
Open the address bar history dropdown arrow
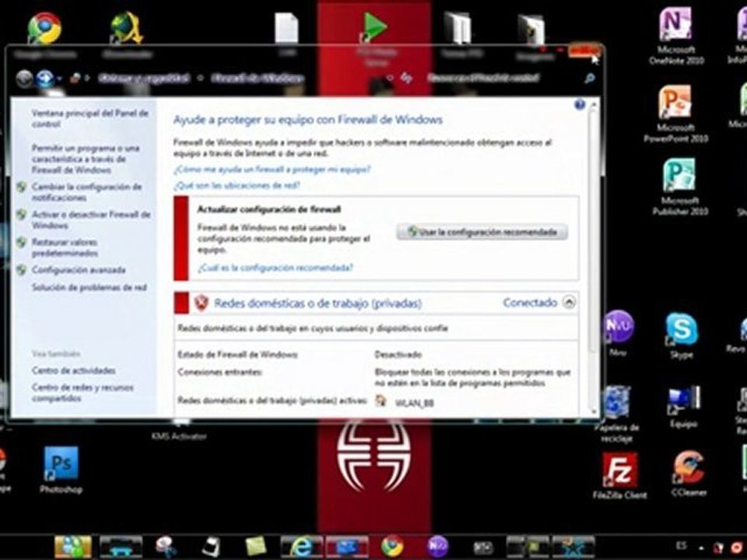390,78
